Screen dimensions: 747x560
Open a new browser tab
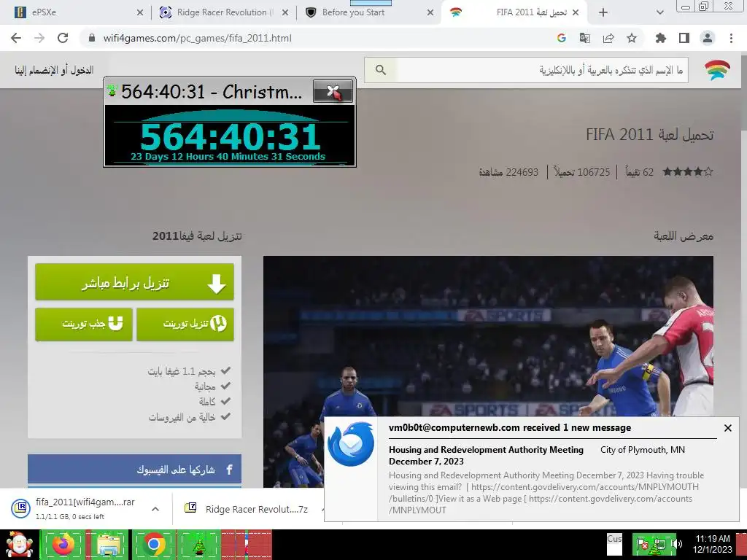click(x=603, y=12)
